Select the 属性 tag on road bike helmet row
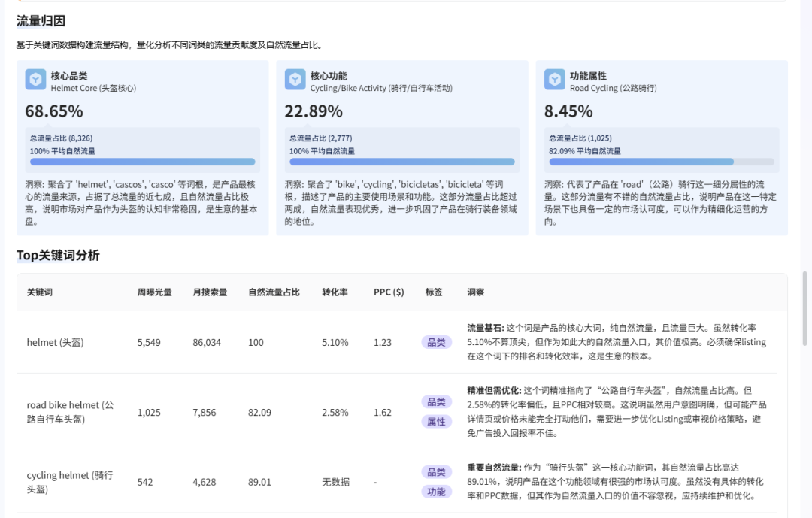Image resolution: width=812 pixels, height=518 pixels. (436, 421)
